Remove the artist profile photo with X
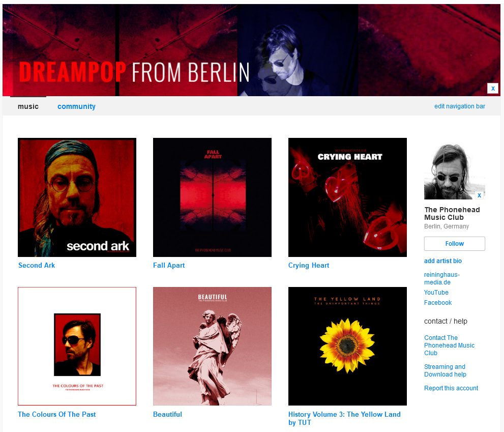The width and height of the screenshot is (504, 432). point(479,195)
